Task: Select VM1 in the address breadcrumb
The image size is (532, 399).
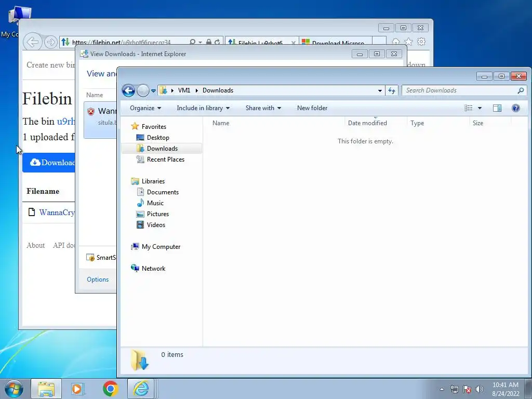Action: (x=184, y=90)
